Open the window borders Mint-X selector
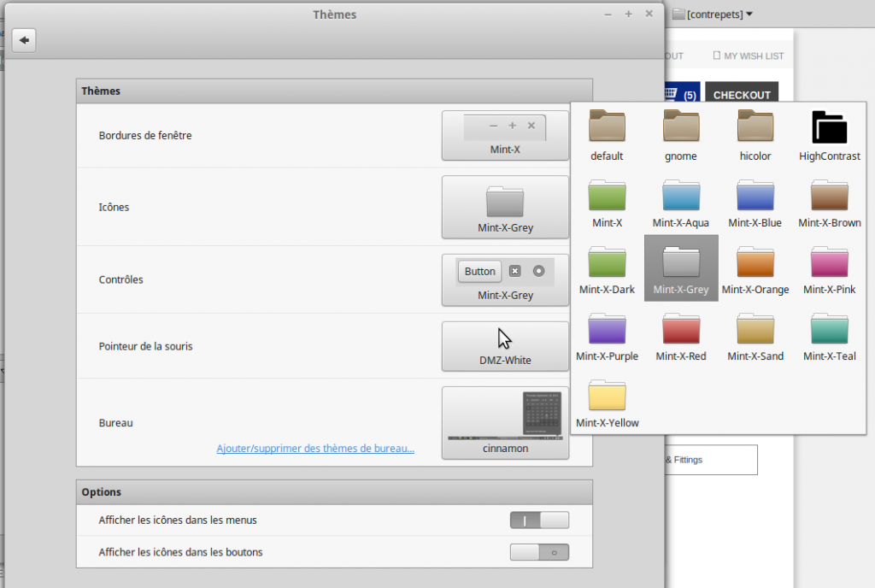The width and height of the screenshot is (875, 588). 505,136
